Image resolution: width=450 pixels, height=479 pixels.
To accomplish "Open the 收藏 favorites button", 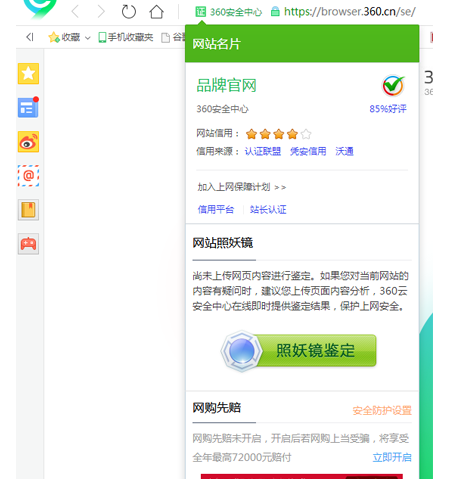I will (64, 37).
